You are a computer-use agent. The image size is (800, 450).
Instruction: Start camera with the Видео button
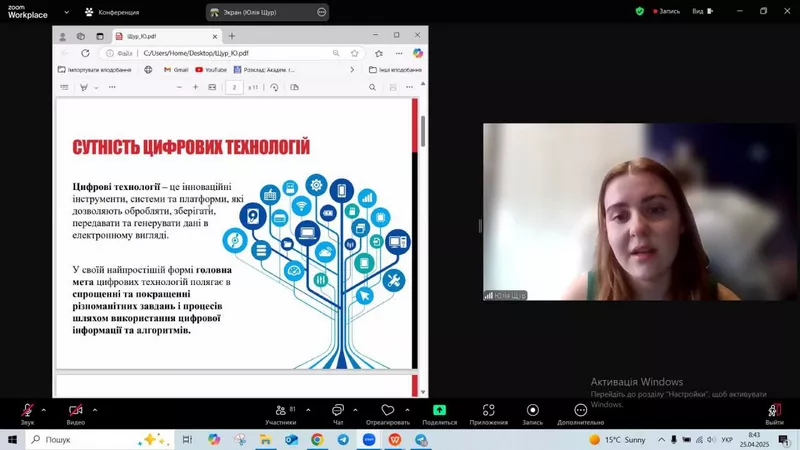76,414
